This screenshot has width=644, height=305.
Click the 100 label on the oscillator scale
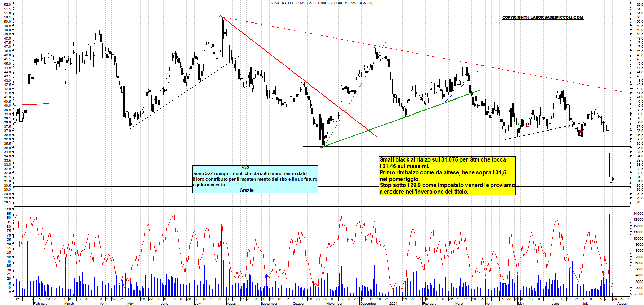[x=9, y=209]
